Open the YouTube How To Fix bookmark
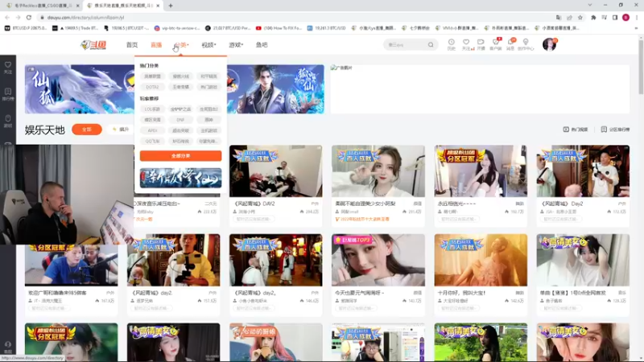Screen dimensions: 644x362 click(x=279, y=28)
